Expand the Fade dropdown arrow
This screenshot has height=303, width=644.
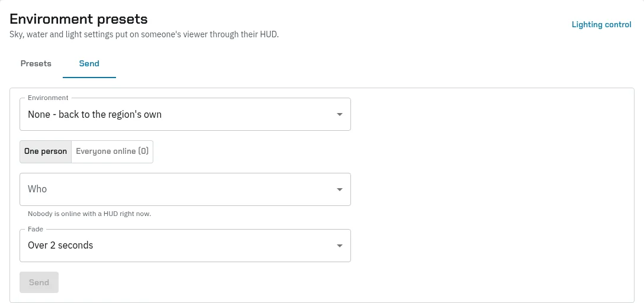[339, 246]
